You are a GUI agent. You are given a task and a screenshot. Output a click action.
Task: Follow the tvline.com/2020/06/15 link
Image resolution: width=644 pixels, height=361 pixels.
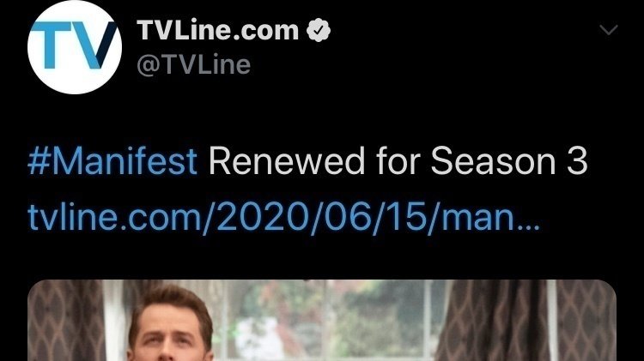tap(283, 218)
